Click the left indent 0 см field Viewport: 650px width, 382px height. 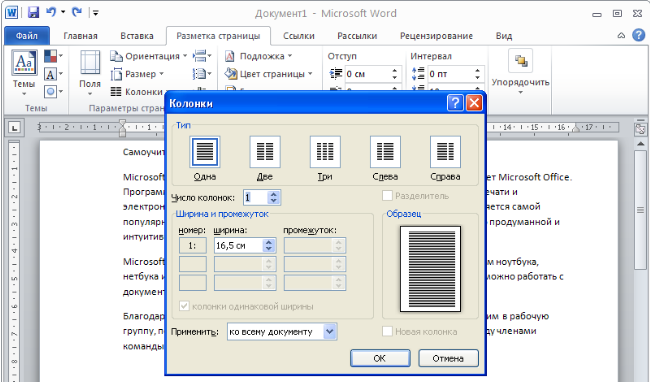(367, 74)
